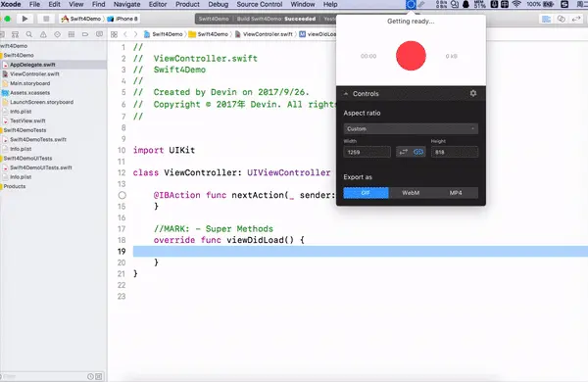This screenshot has height=382, width=588.
Task: Open Assets.xcassets in navigator
Action: coord(29,93)
